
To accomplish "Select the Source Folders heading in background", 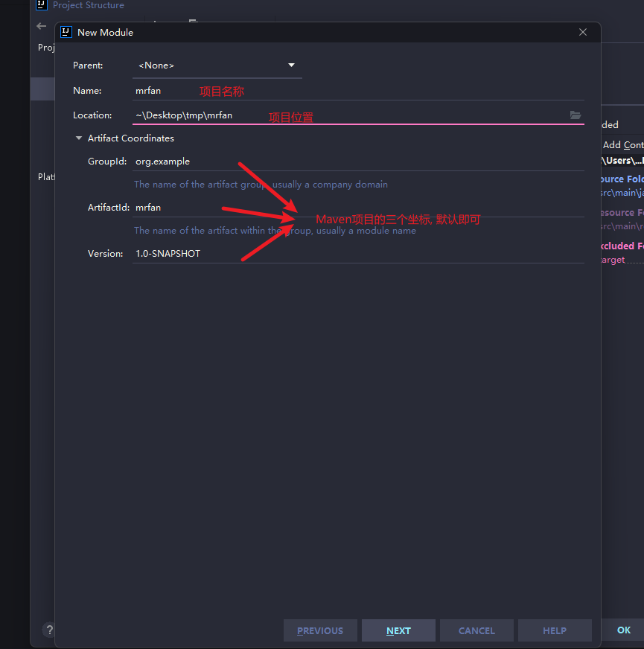I will tap(622, 179).
